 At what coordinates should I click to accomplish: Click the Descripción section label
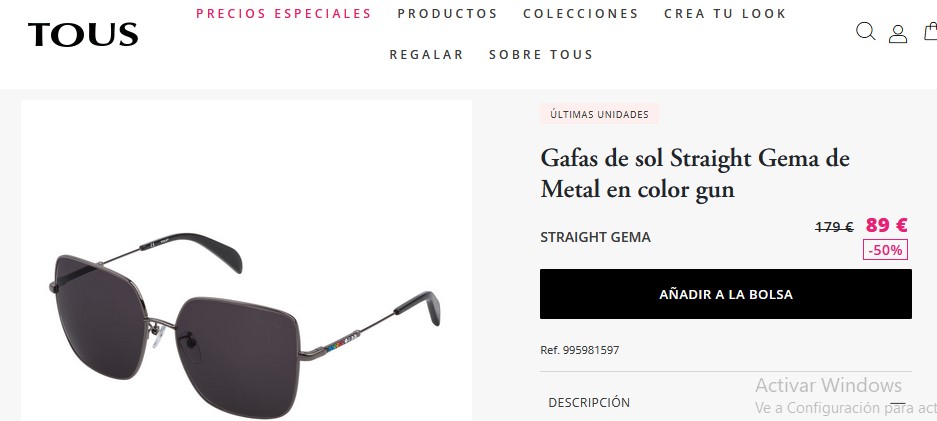tap(589, 402)
